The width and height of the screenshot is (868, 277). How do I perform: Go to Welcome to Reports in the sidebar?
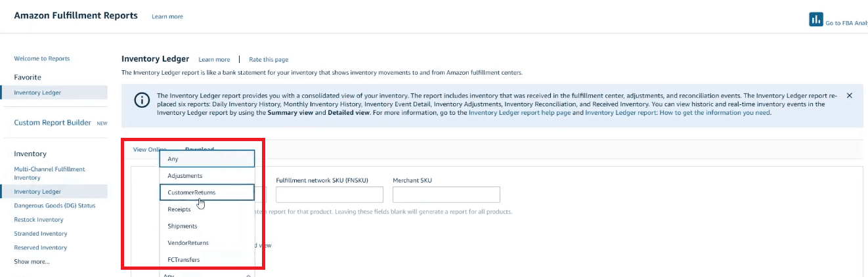pyautogui.click(x=42, y=58)
